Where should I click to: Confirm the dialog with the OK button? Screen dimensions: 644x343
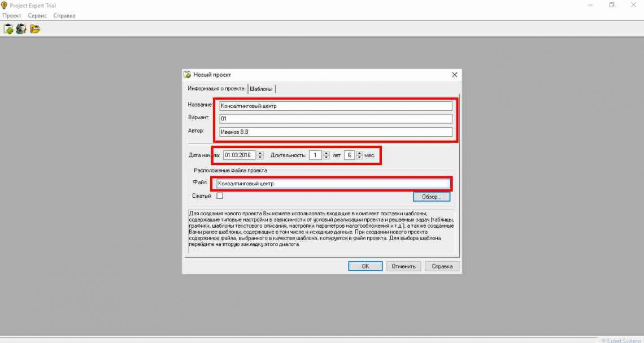(x=365, y=266)
